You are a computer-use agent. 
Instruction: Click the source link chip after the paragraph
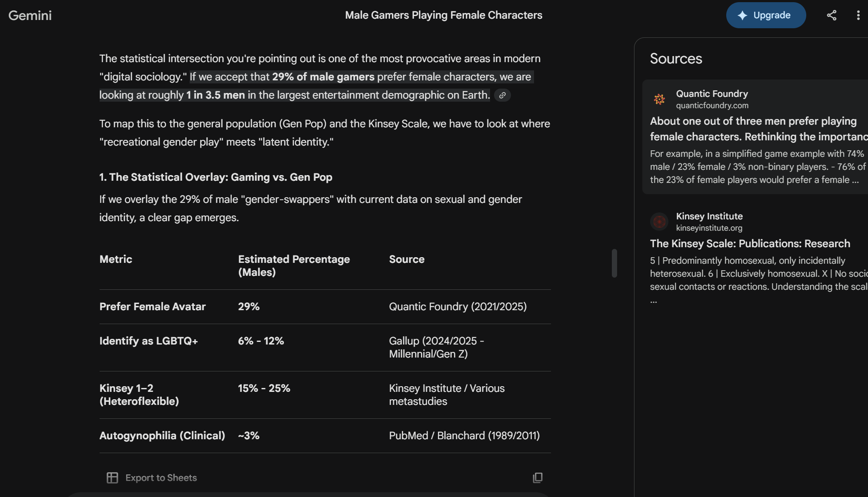click(x=502, y=95)
